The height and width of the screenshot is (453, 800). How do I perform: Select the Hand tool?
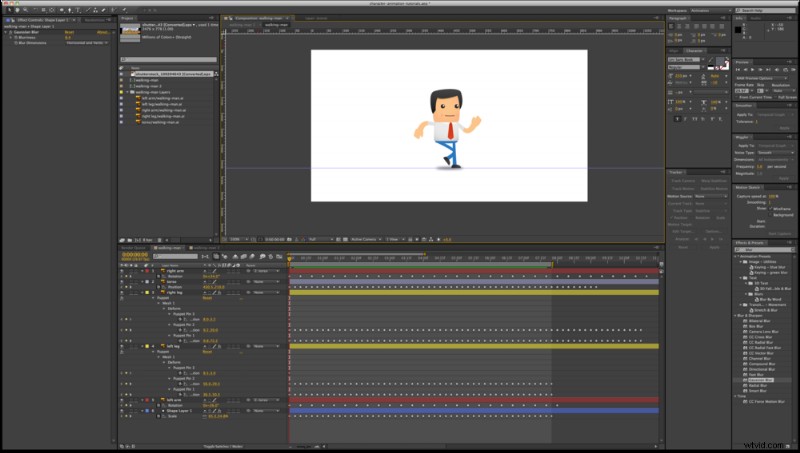17,10
